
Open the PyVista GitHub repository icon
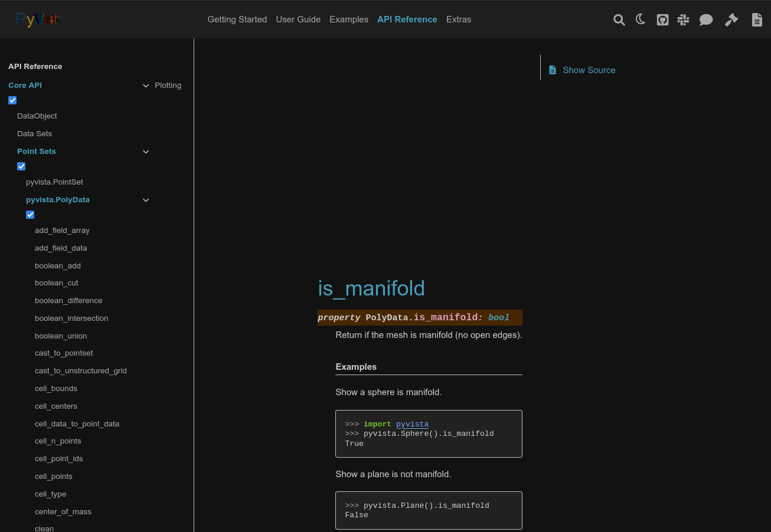662,19
